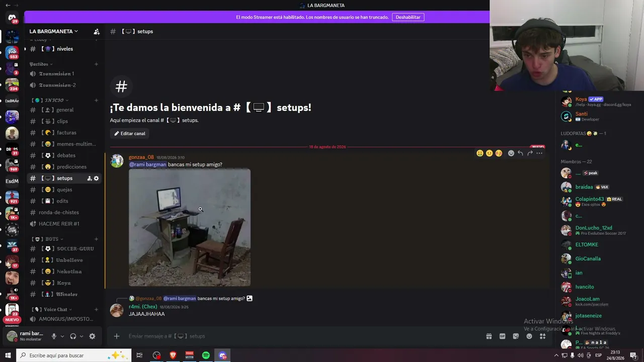Open the debates channel
This screenshot has width=644, height=362.
65,155
